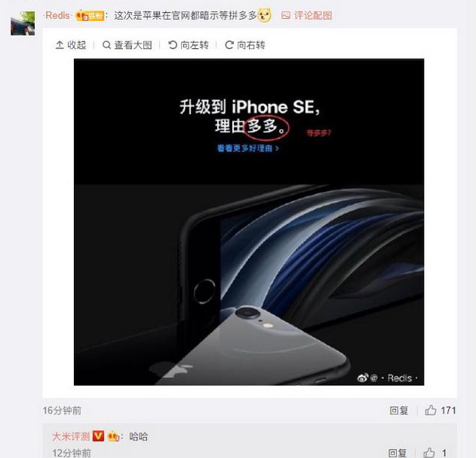Click the badge next to Redis name
476x458 pixels.
[x=90, y=15]
